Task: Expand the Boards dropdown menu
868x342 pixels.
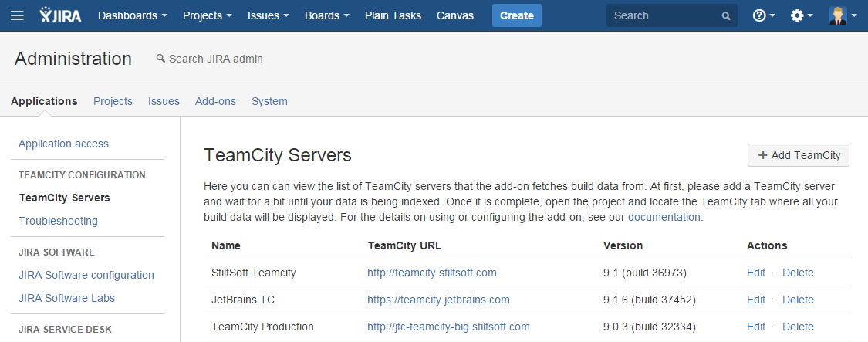Action: [326, 15]
